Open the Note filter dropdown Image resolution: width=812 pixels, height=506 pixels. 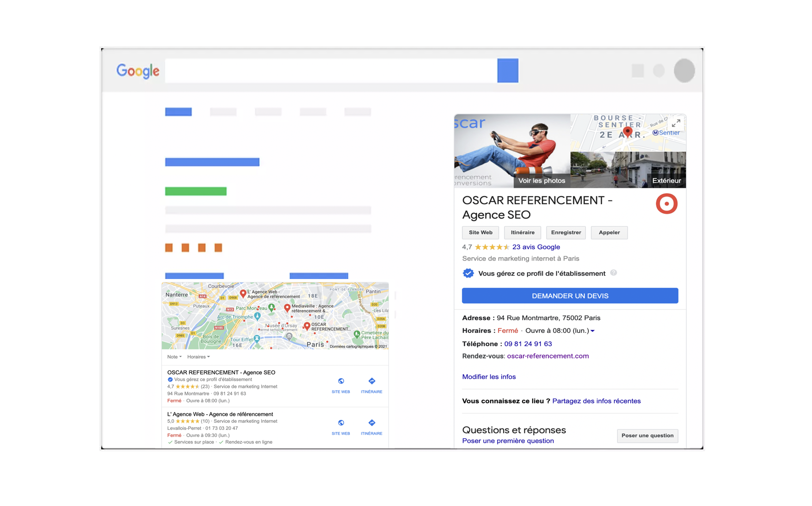point(174,357)
